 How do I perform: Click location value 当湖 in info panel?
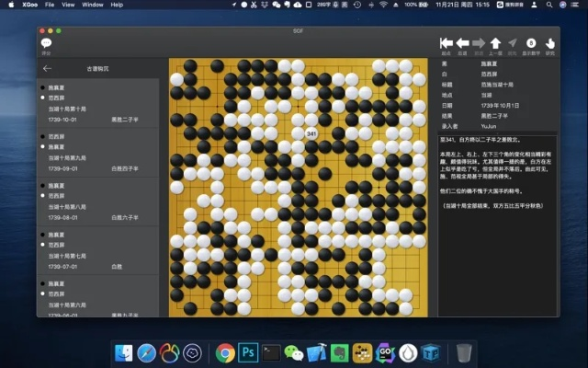pyautogui.click(x=486, y=96)
